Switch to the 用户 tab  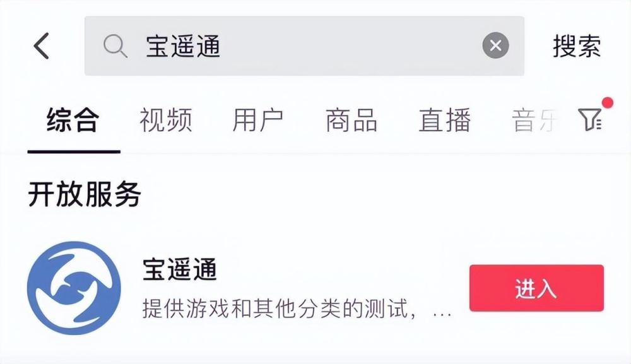coord(260,121)
